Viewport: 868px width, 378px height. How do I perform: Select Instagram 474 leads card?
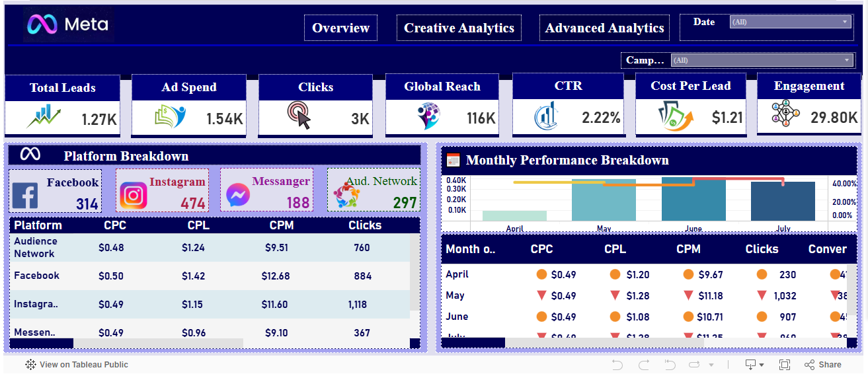coord(162,190)
